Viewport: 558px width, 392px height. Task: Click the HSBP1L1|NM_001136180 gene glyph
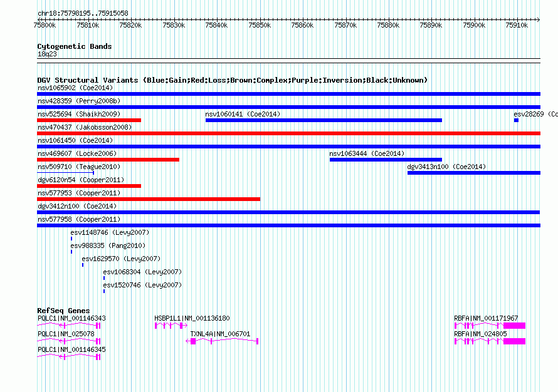pos(171,326)
